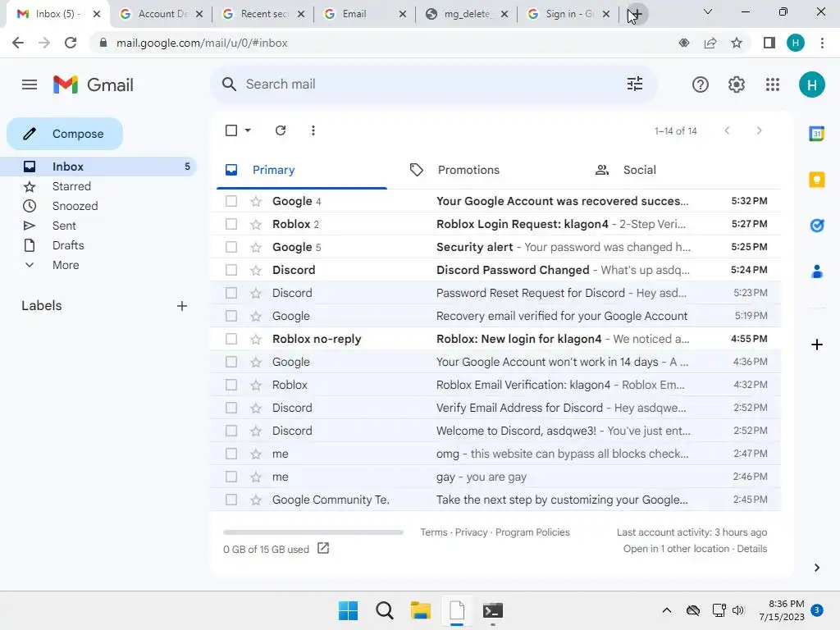Share this page from address bar
The width and height of the screenshot is (840, 630).
tap(710, 43)
